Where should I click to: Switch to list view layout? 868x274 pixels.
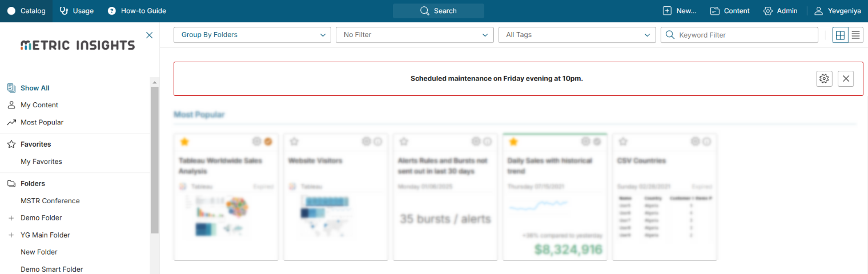[855, 35]
